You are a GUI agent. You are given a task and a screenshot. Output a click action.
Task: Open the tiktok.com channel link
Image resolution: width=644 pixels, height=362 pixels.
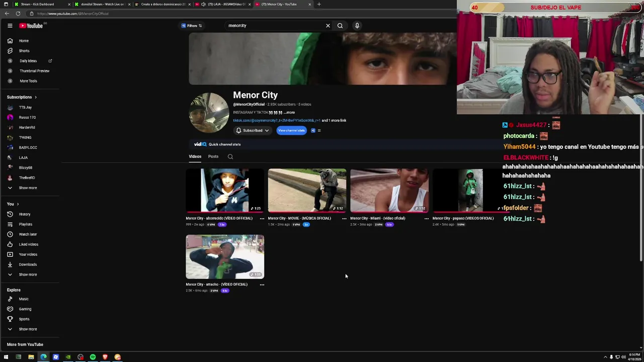pyautogui.click(x=276, y=121)
